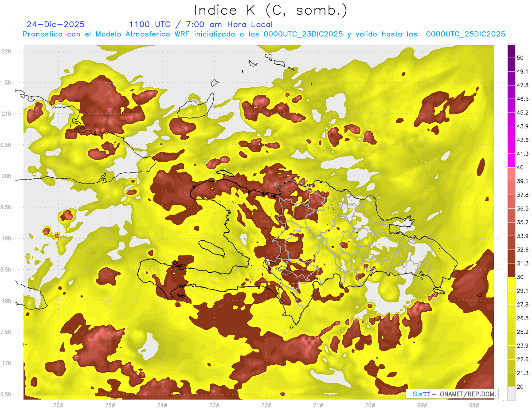The width and height of the screenshot is (532, 411).
Task: Click the 'SisTT - ONAMET/REP.DOM.' credit label
Action: point(452,394)
